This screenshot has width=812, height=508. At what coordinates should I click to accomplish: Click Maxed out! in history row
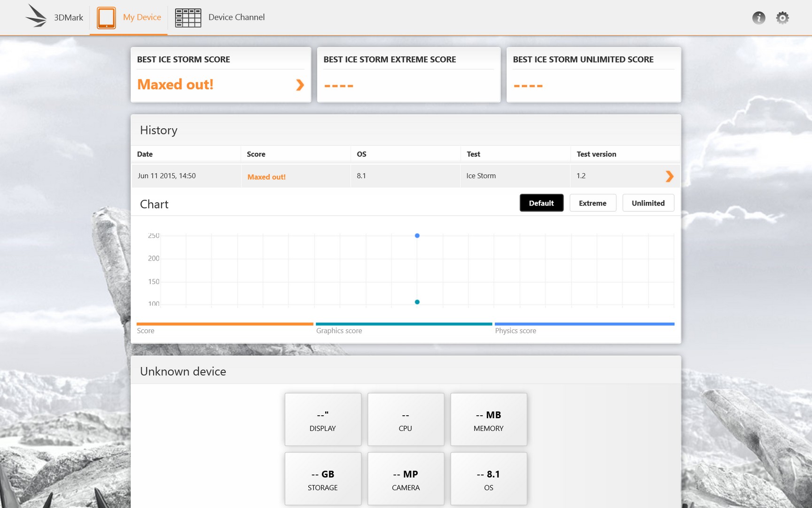(x=266, y=177)
